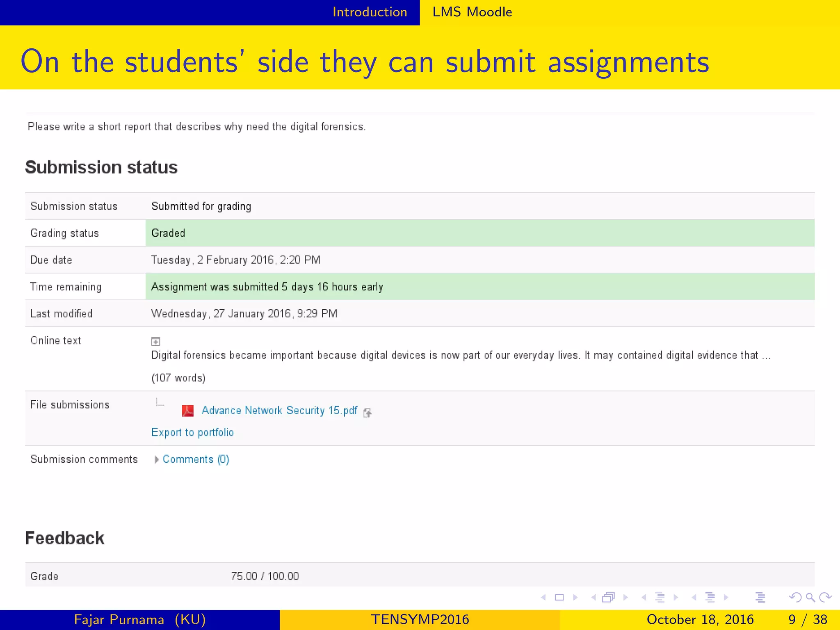This screenshot has width=840, height=630.
Task: Click the submitted 5 days 16 hours early cell
Action: point(480,287)
